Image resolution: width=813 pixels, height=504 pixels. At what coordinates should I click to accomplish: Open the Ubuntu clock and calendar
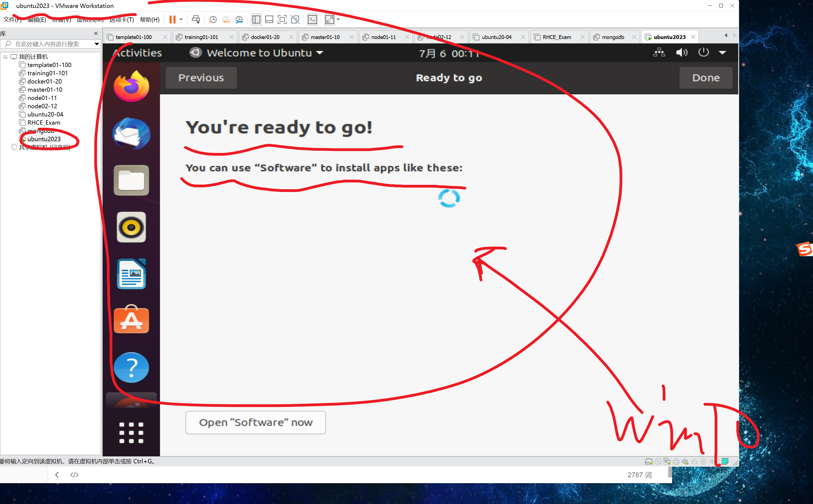449,53
